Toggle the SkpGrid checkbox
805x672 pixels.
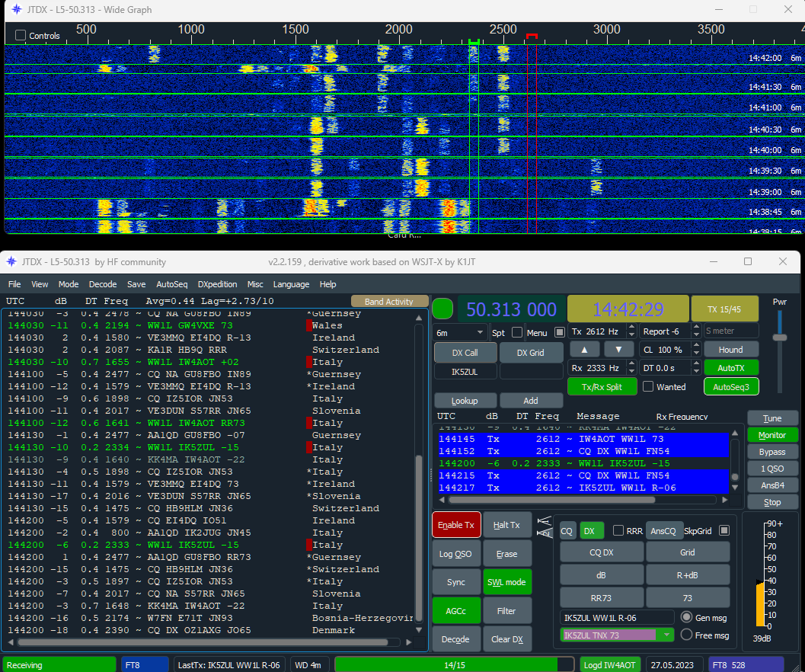pyautogui.click(x=724, y=530)
